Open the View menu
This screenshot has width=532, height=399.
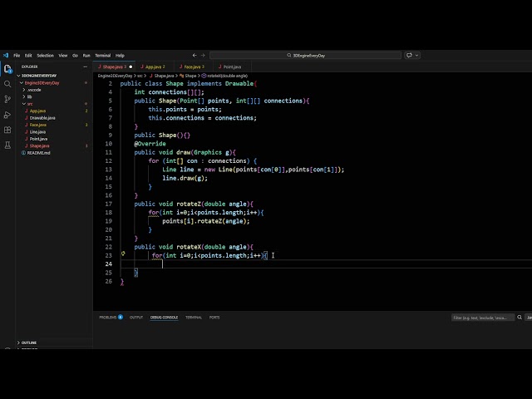pos(63,56)
